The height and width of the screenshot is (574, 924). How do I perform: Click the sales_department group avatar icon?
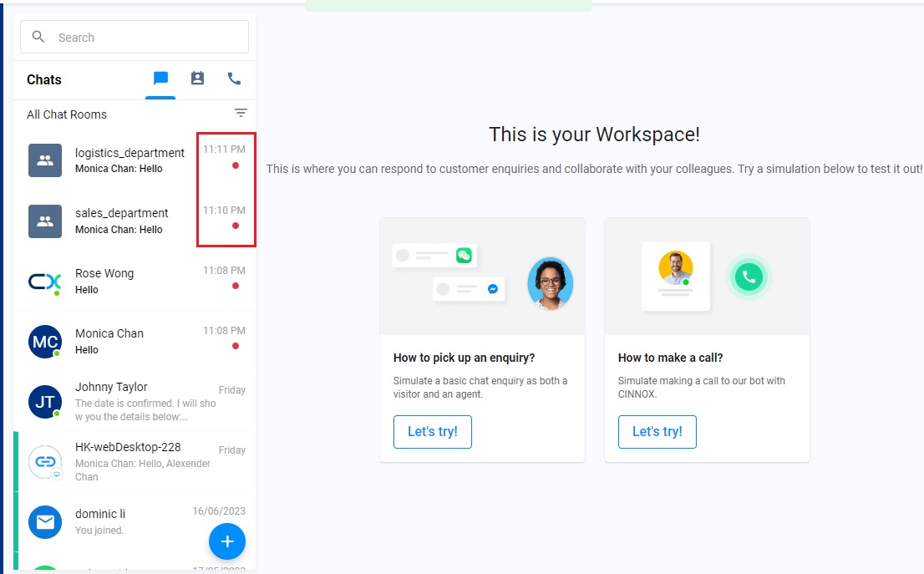45,221
